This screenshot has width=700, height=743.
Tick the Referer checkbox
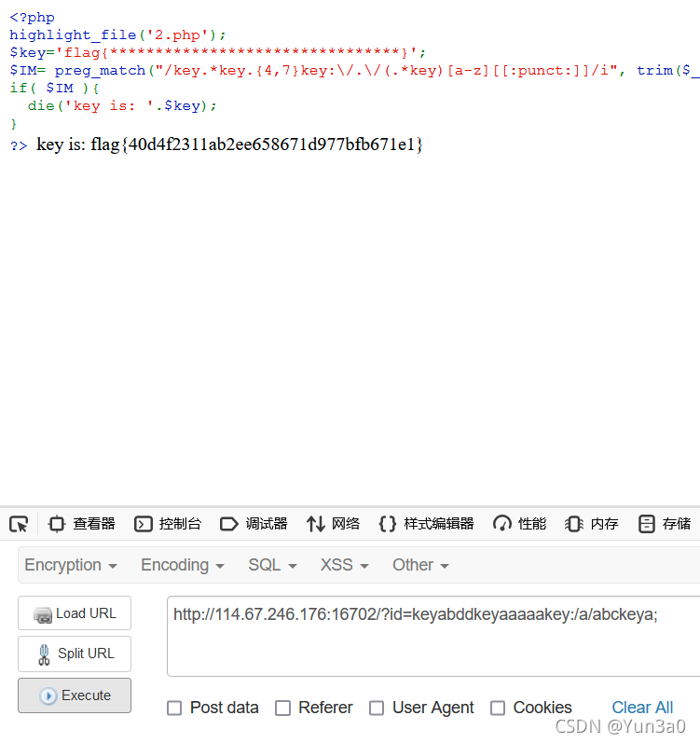pyautogui.click(x=282, y=708)
